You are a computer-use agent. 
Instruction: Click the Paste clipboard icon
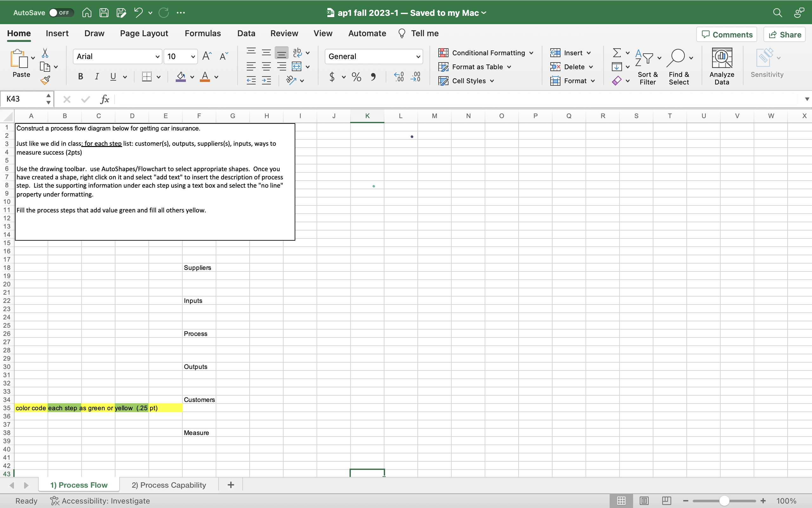tap(19, 59)
